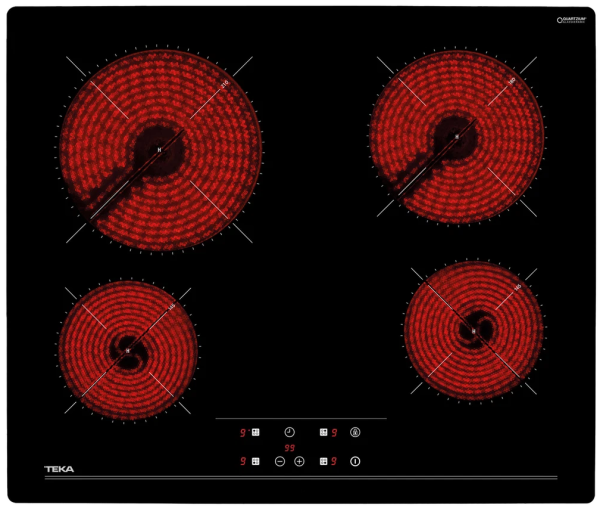Click the front-right cooking zone
The image size is (600, 508).
coord(474,331)
